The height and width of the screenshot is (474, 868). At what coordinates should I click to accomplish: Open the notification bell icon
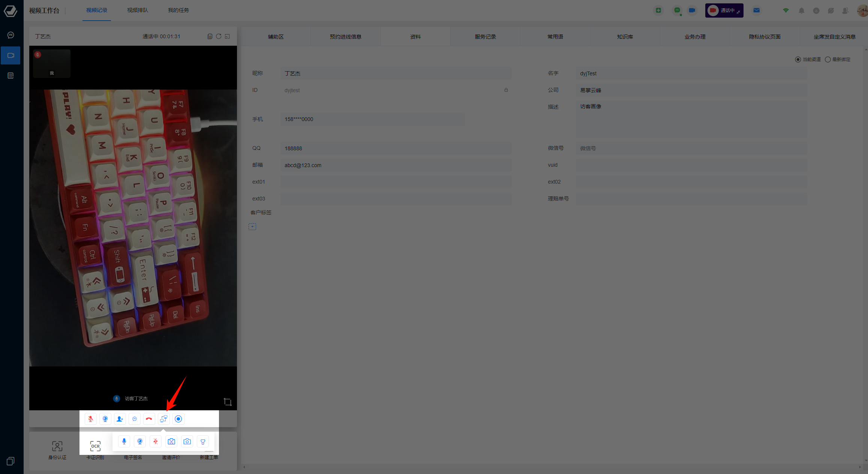click(x=802, y=10)
